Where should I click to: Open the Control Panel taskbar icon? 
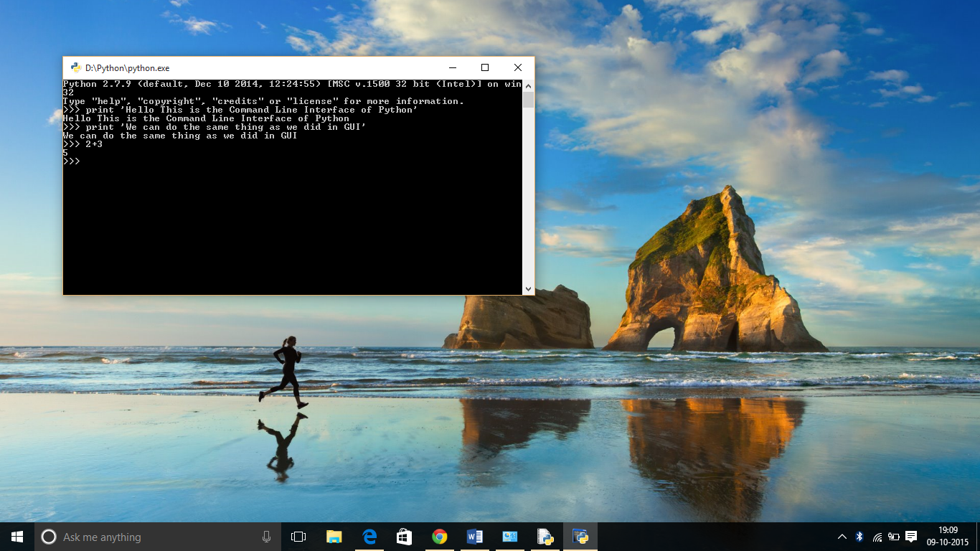(x=510, y=537)
